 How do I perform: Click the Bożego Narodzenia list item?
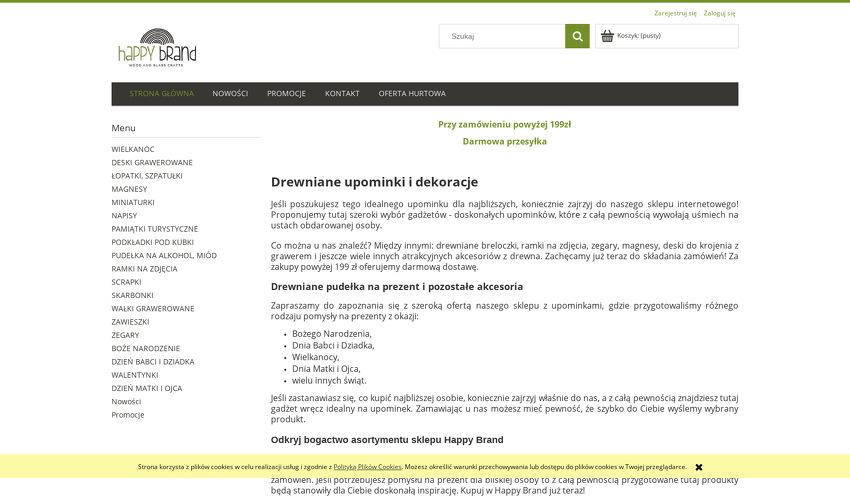(332, 334)
